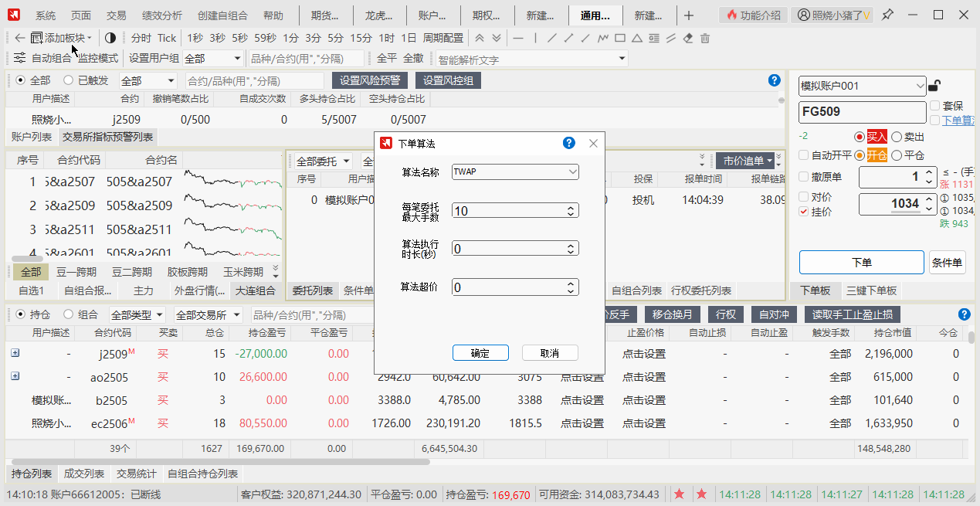Open the 绩效分析 menu
This screenshot has height=506, width=980.
coord(162,15)
